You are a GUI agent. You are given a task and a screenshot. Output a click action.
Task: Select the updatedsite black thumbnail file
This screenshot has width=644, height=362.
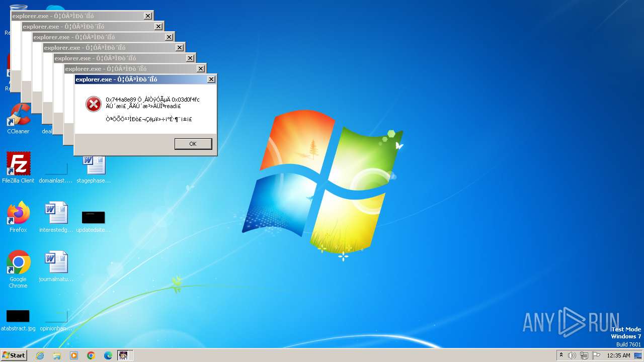94,221
